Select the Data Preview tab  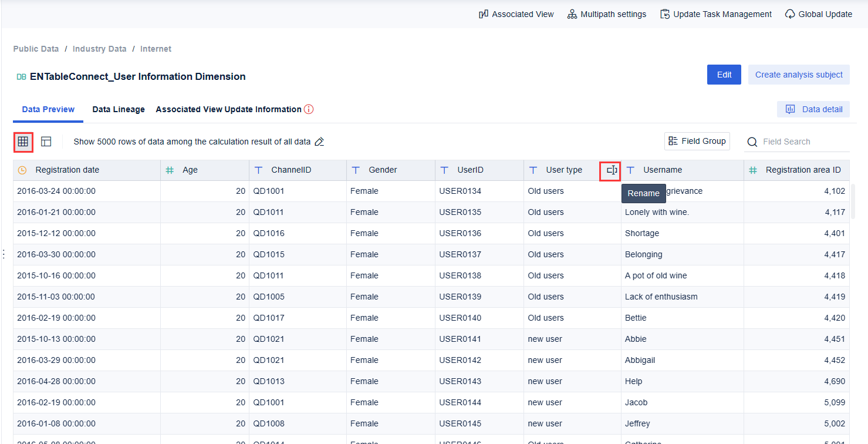click(x=48, y=109)
